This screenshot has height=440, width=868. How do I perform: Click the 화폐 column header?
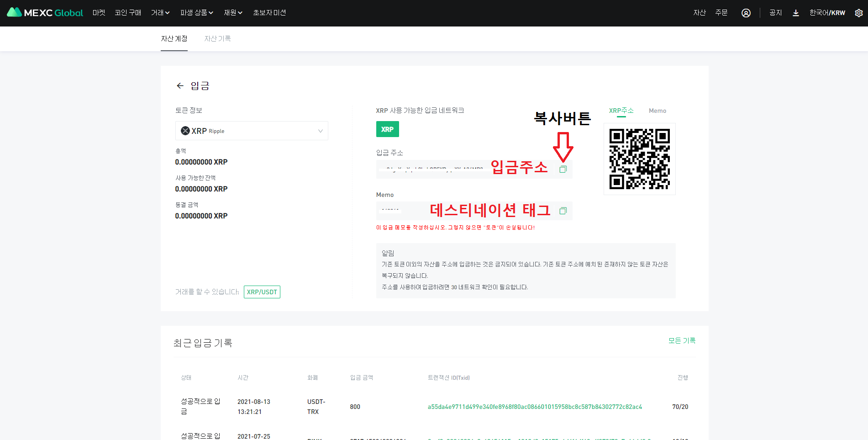[313, 377]
